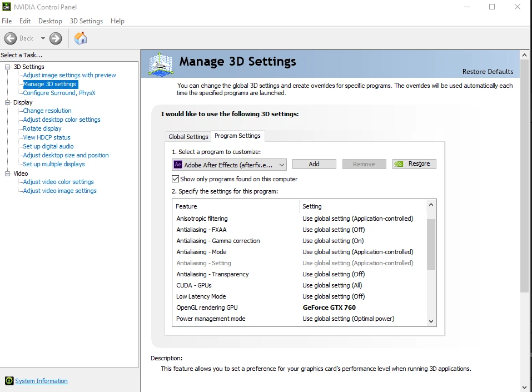Select the Power management mode row
Screen dimensions: 532x392
[x=299, y=319]
